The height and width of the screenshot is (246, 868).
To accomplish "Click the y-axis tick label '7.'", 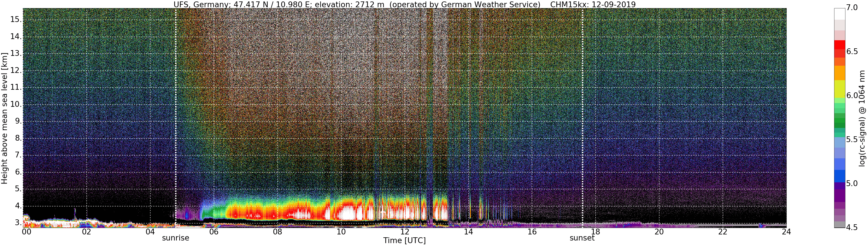I will pyautogui.click(x=18, y=155).
